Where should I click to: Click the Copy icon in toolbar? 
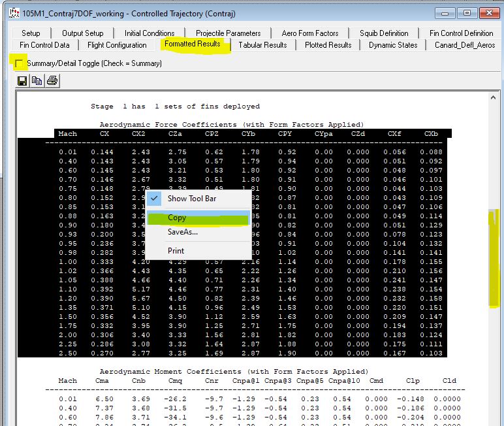pos(37,81)
